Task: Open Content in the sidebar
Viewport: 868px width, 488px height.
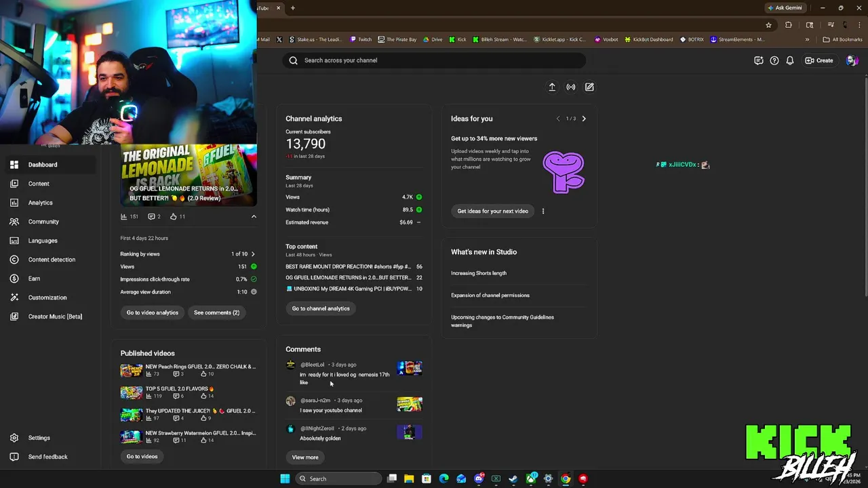Action: (x=47, y=184)
